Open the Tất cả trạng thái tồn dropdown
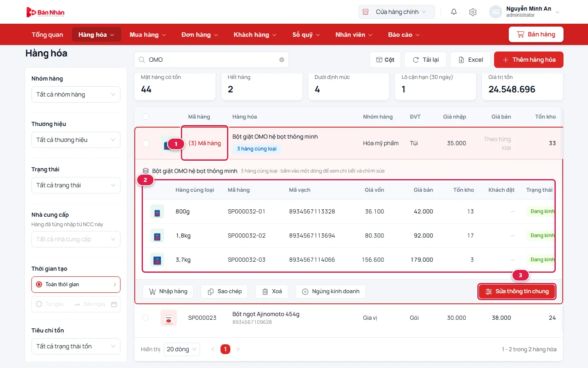 76,346
